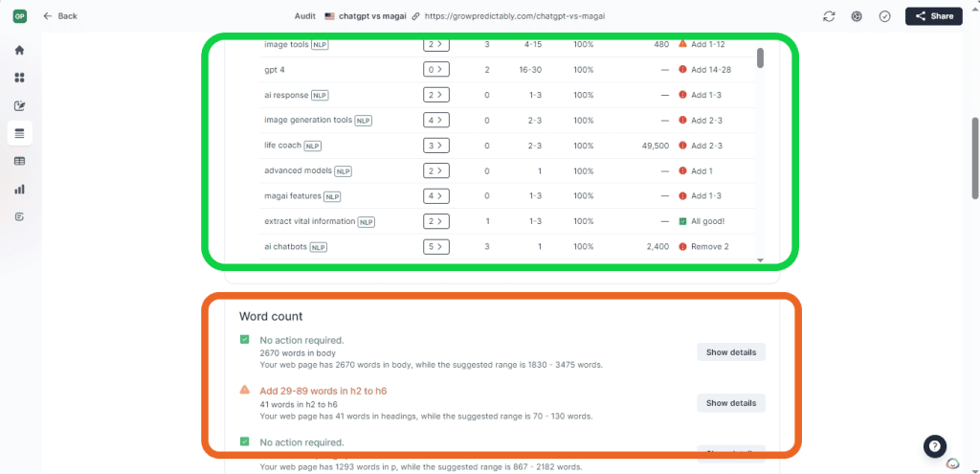Go to Home in the sidebar

tap(19, 50)
